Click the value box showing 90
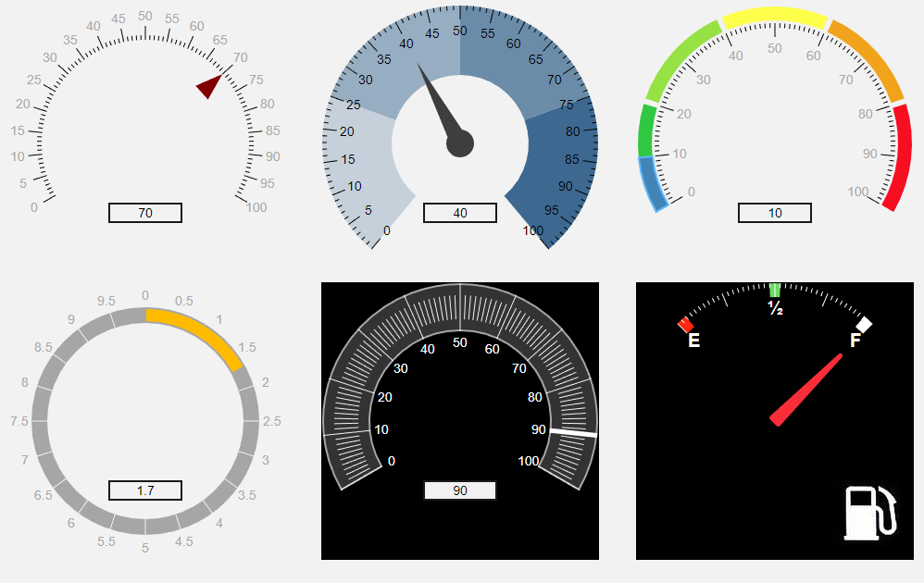The image size is (924, 583). 460,490
